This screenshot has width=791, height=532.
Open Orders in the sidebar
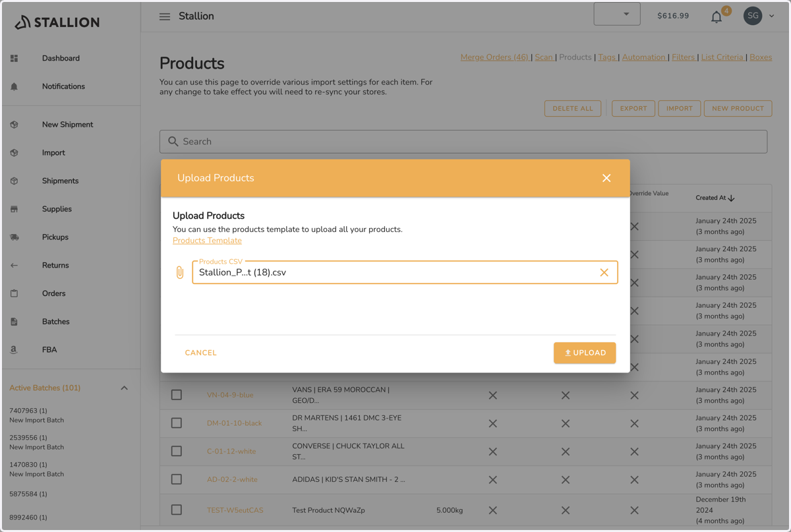click(x=54, y=293)
